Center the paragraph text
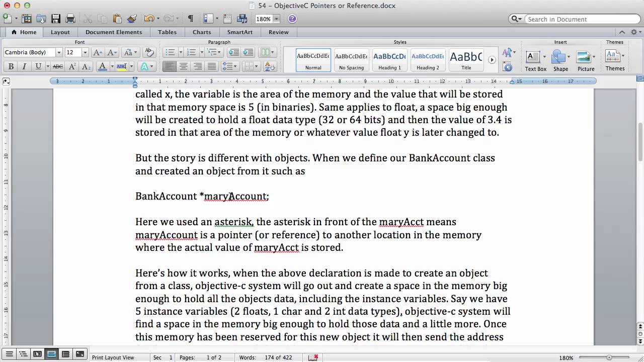 pyautogui.click(x=184, y=66)
